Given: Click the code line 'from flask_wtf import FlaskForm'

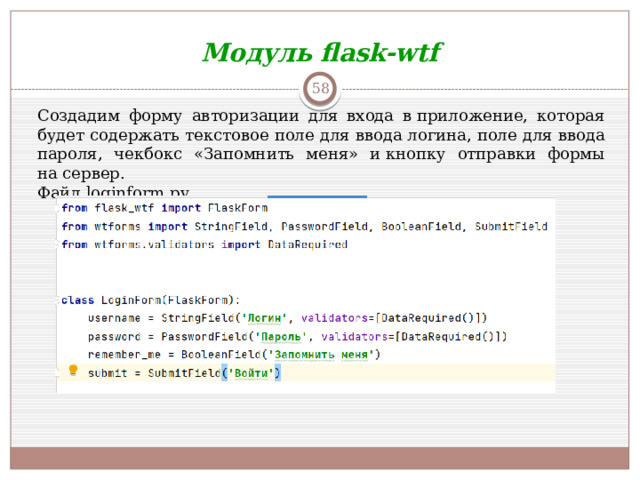Looking at the screenshot, I should pyautogui.click(x=164, y=208).
